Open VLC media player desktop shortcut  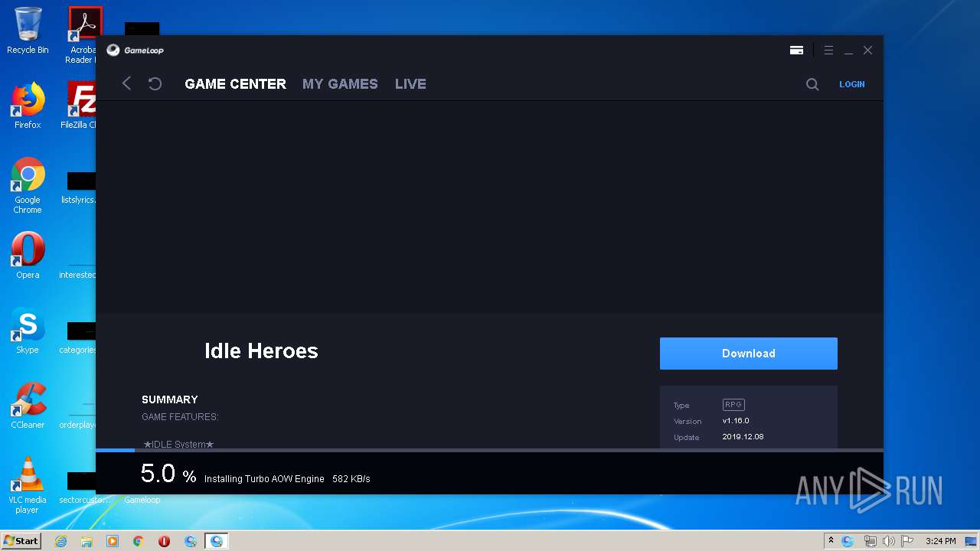click(28, 485)
